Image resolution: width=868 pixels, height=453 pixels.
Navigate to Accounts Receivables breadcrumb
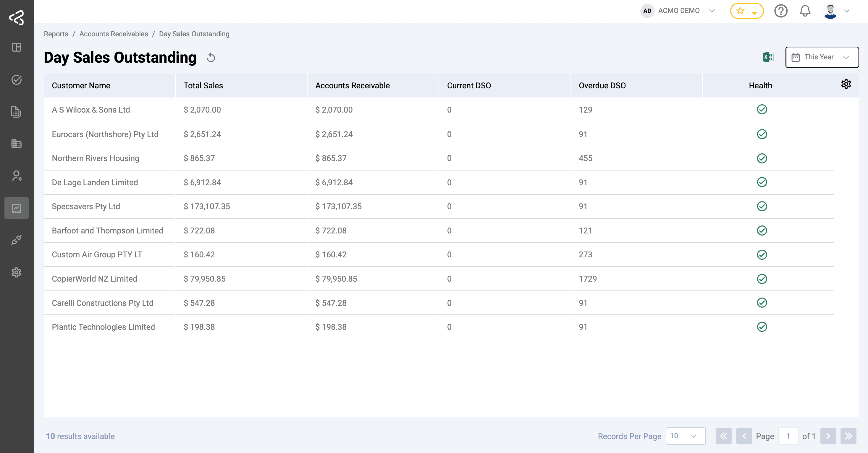[x=114, y=34]
